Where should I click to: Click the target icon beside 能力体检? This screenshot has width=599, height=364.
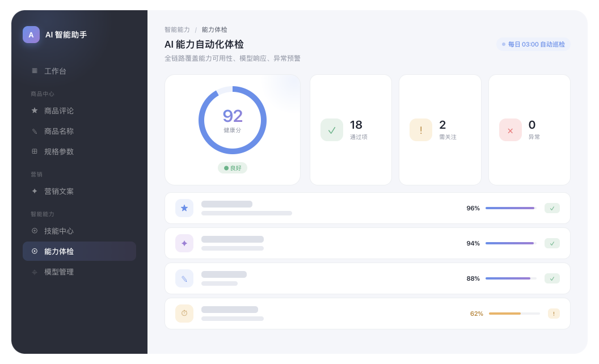pyautogui.click(x=35, y=251)
